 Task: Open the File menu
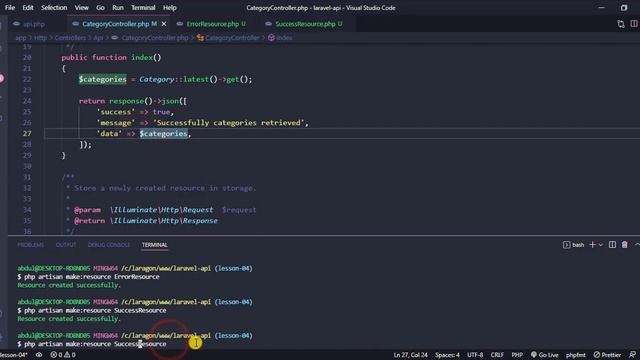point(10,7)
